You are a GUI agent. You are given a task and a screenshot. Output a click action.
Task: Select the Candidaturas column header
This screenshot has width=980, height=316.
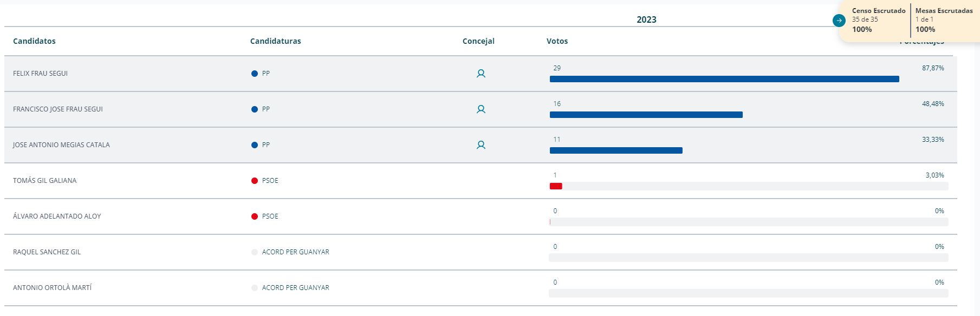click(x=275, y=41)
